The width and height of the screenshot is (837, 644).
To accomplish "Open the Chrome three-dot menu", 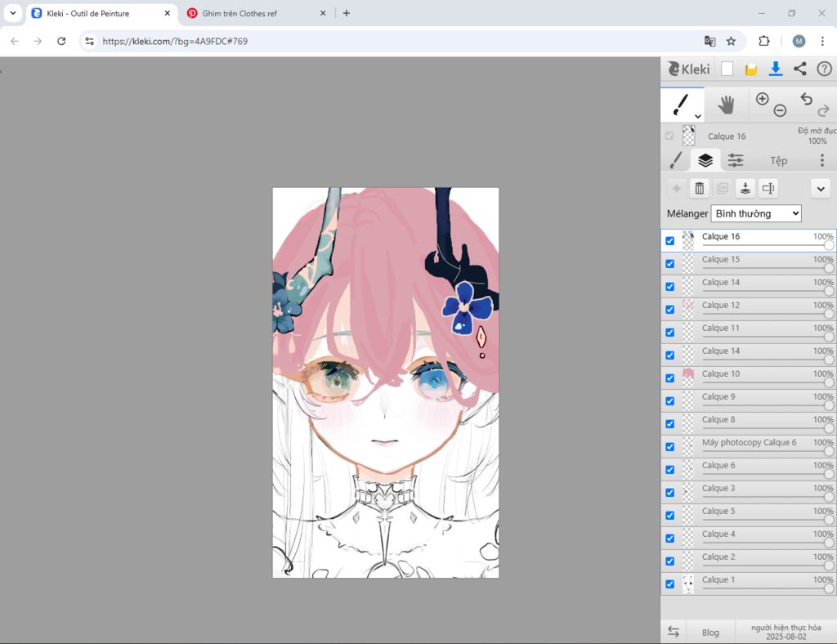I will tap(822, 41).
